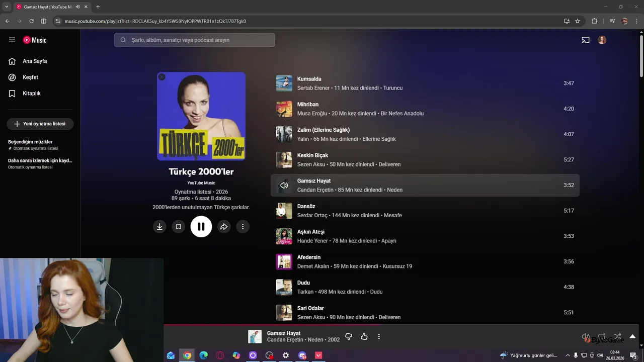Cast to a device icon
The image size is (644, 362).
(x=586, y=40)
